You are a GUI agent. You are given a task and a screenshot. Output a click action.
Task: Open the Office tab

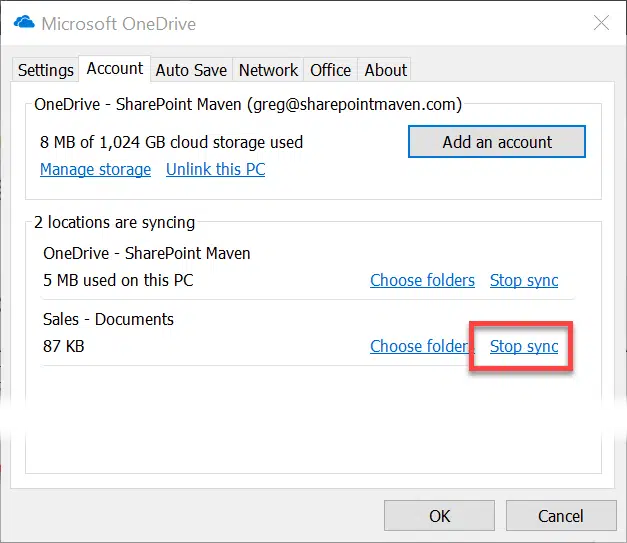(x=330, y=70)
